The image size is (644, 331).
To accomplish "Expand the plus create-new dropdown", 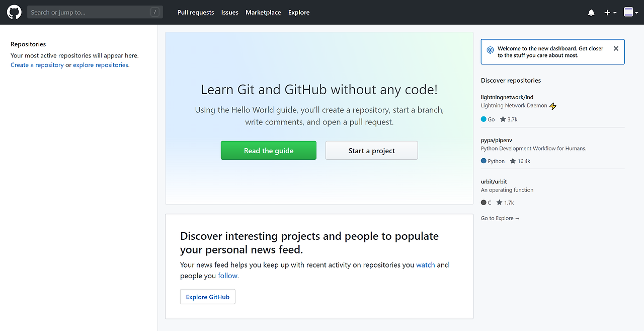I will click(610, 13).
